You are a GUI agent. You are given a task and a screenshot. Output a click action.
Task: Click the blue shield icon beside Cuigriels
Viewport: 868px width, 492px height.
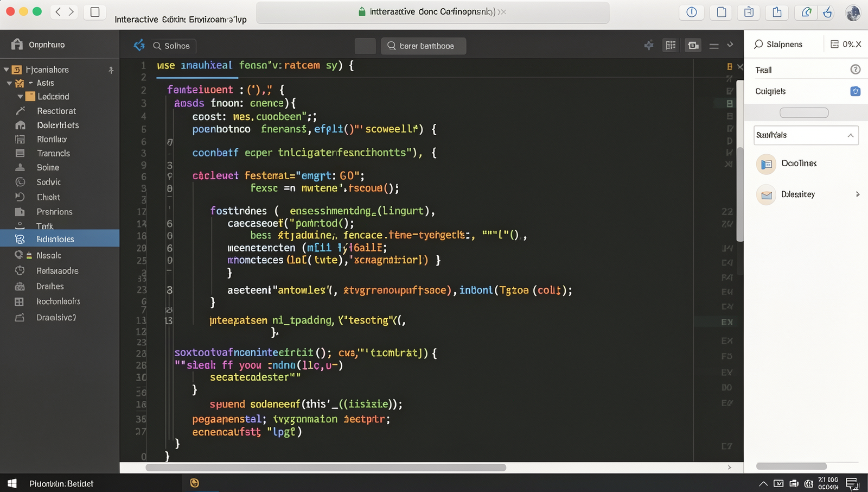(x=855, y=91)
